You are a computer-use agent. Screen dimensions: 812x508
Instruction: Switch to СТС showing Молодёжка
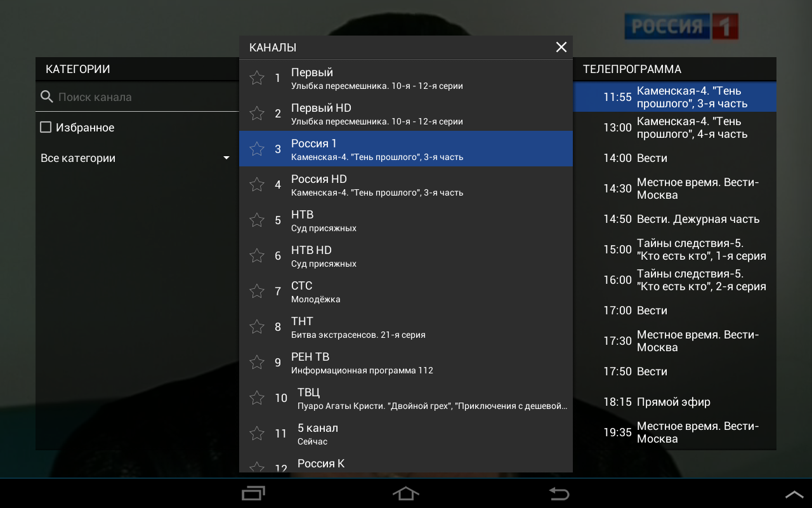pos(406,291)
